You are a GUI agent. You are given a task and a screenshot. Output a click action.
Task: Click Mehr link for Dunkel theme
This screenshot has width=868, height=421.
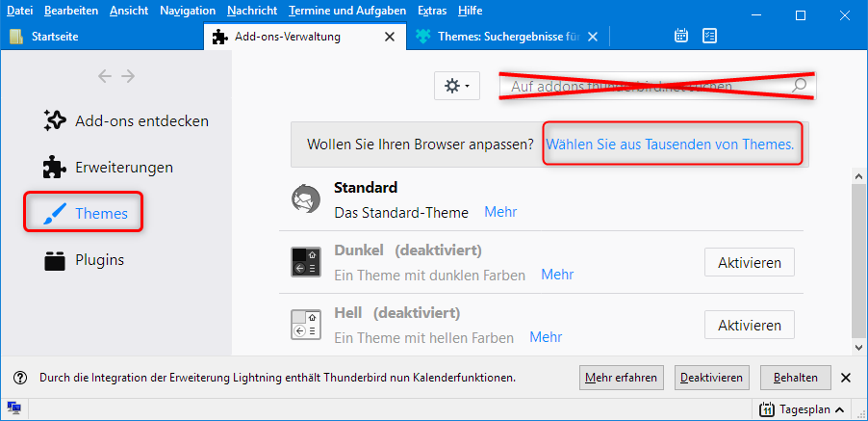557,275
